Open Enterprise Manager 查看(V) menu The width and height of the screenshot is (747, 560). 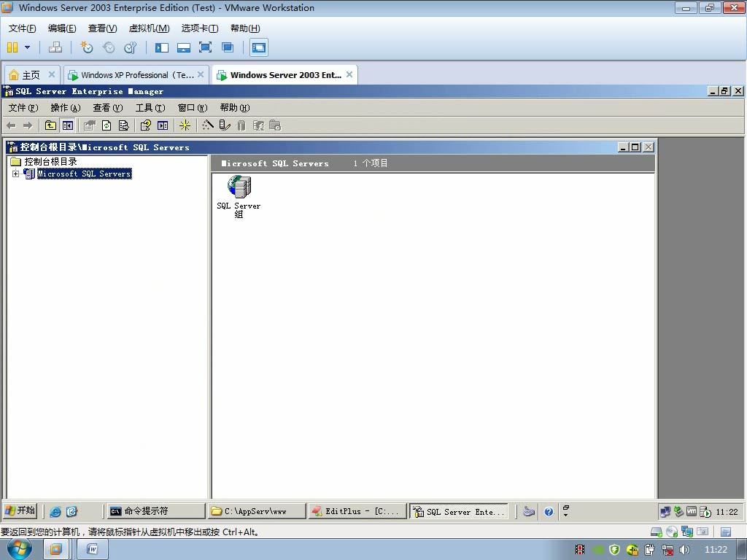click(108, 108)
